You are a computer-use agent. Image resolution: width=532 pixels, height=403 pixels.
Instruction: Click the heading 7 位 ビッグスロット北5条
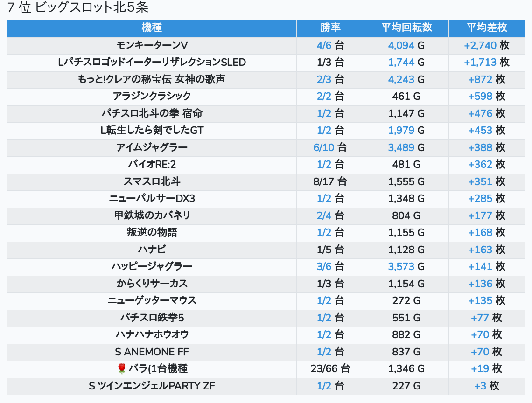pos(77,7)
